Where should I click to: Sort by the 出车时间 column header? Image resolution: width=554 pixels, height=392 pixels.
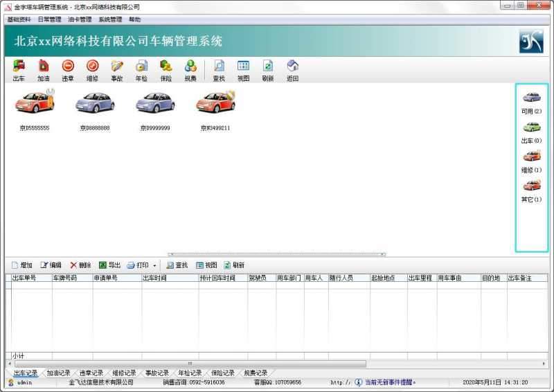(170, 278)
